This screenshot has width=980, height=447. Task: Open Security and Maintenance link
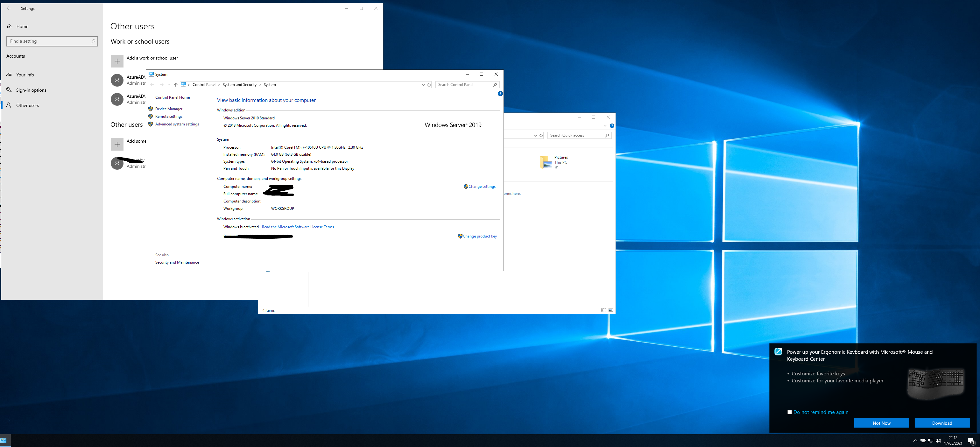coord(177,262)
